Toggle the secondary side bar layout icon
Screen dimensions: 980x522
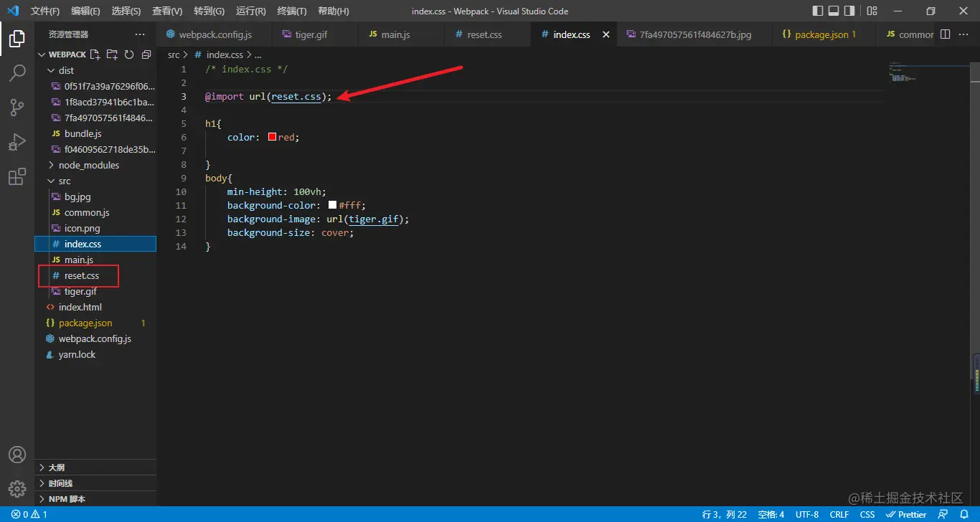click(849, 11)
